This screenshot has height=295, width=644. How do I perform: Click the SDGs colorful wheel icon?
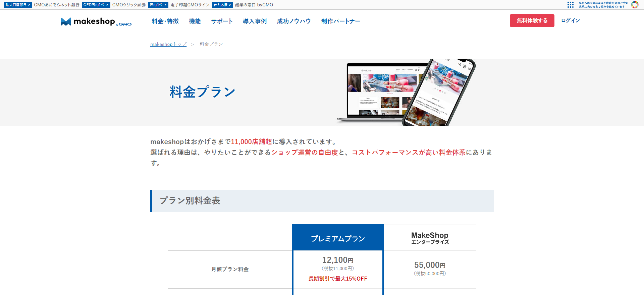pyautogui.click(x=635, y=5)
